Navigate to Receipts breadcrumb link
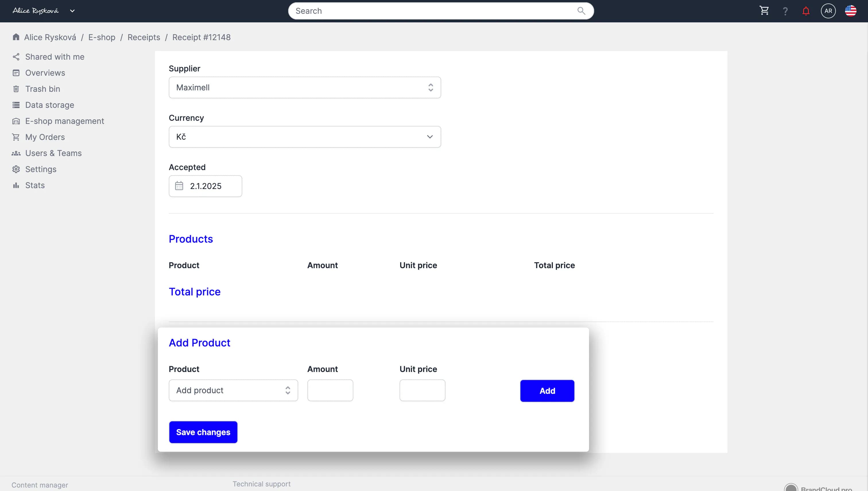This screenshot has width=868, height=491. point(144,37)
